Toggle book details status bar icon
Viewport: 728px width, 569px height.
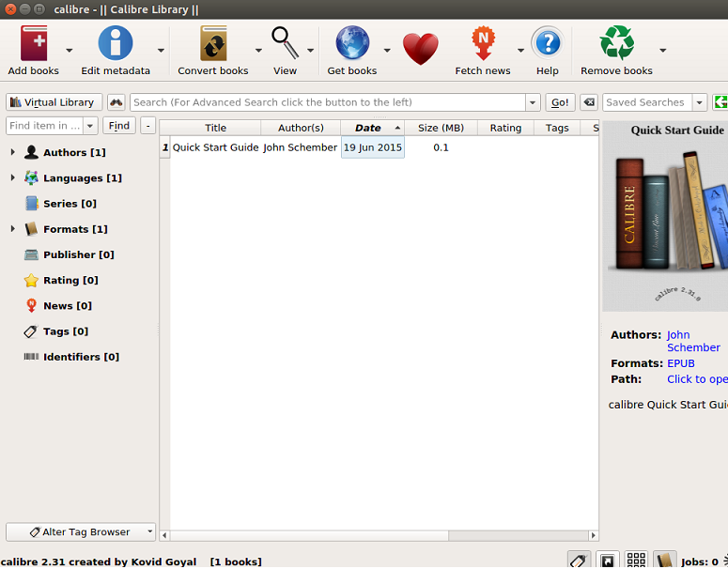(x=664, y=561)
